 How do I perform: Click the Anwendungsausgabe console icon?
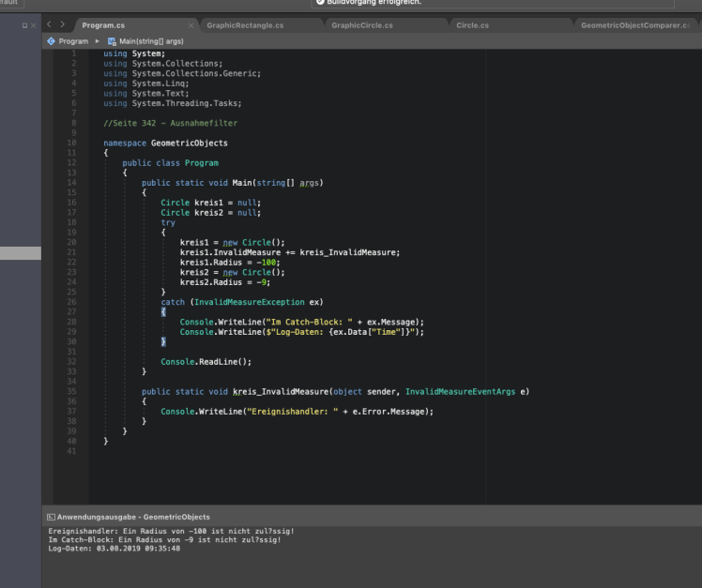point(51,517)
